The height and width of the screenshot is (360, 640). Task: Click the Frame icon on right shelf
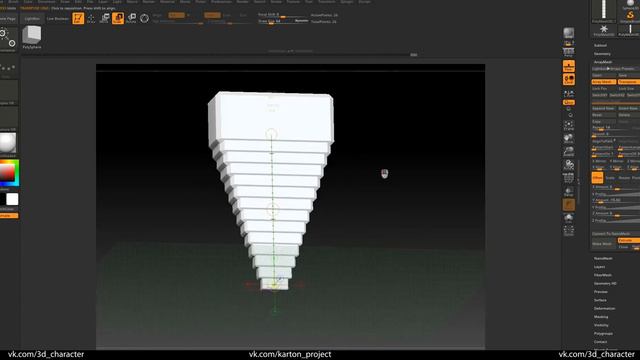(x=569, y=126)
